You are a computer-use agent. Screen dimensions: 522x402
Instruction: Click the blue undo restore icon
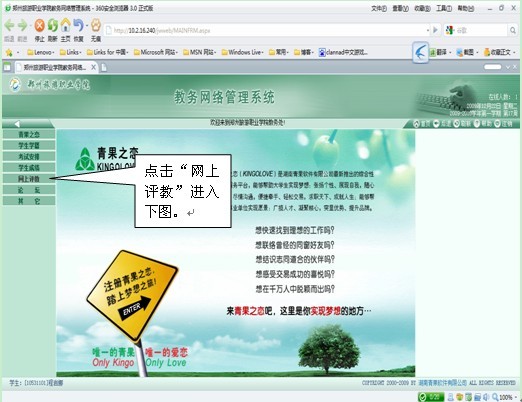tap(78, 25)
